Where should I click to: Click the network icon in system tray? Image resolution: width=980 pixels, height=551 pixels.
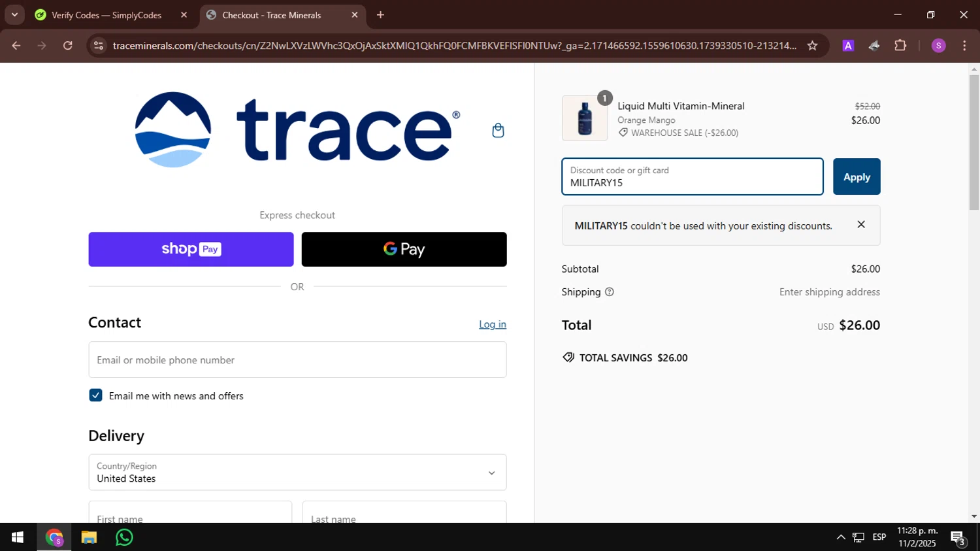pyautogui.click(x=858, y=537)
